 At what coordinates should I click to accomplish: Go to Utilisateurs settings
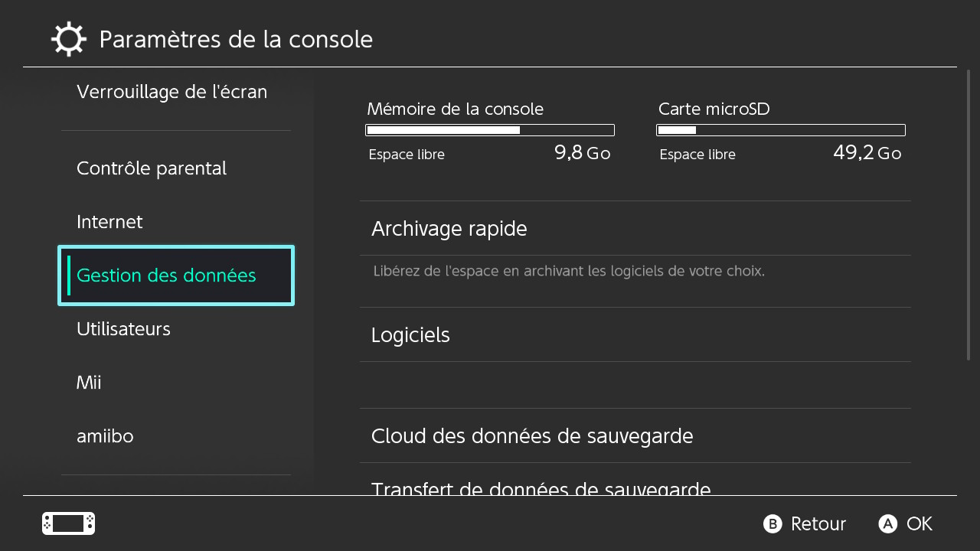pos(123,329)
